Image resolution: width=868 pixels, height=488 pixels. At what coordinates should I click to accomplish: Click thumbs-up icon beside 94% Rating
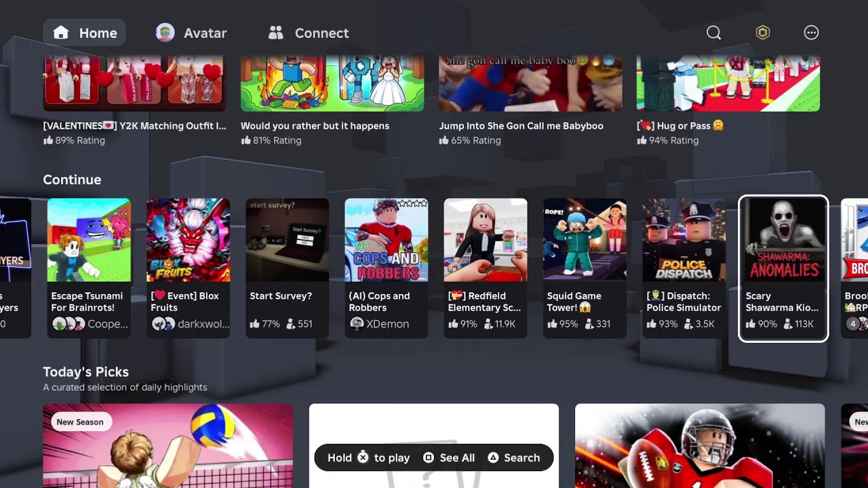click(642, 140)
